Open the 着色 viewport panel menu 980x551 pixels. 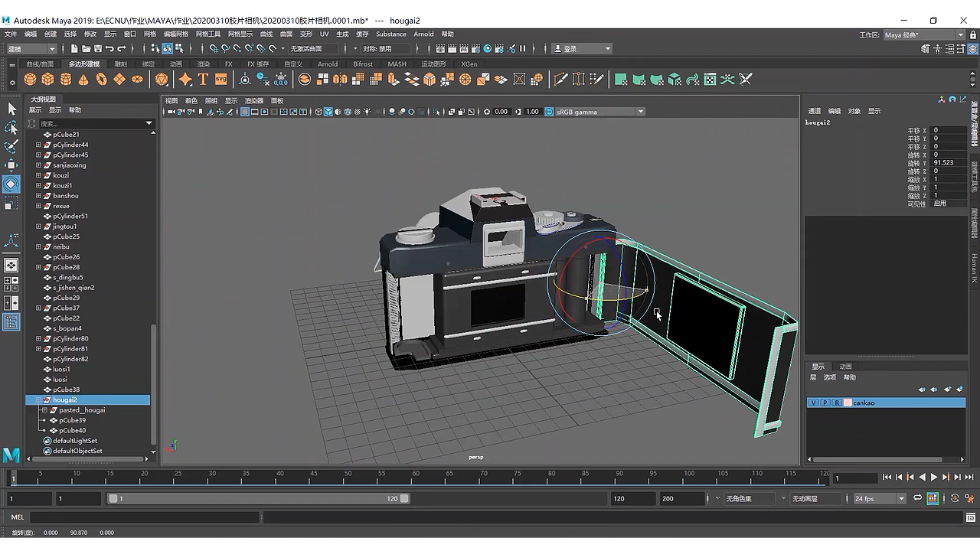click(191, 100)
